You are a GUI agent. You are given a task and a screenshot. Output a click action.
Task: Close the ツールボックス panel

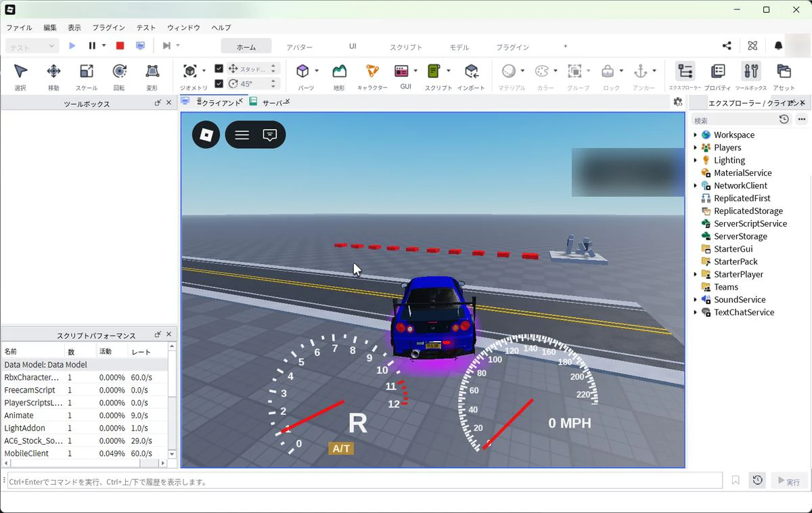(x=168, y=103)
